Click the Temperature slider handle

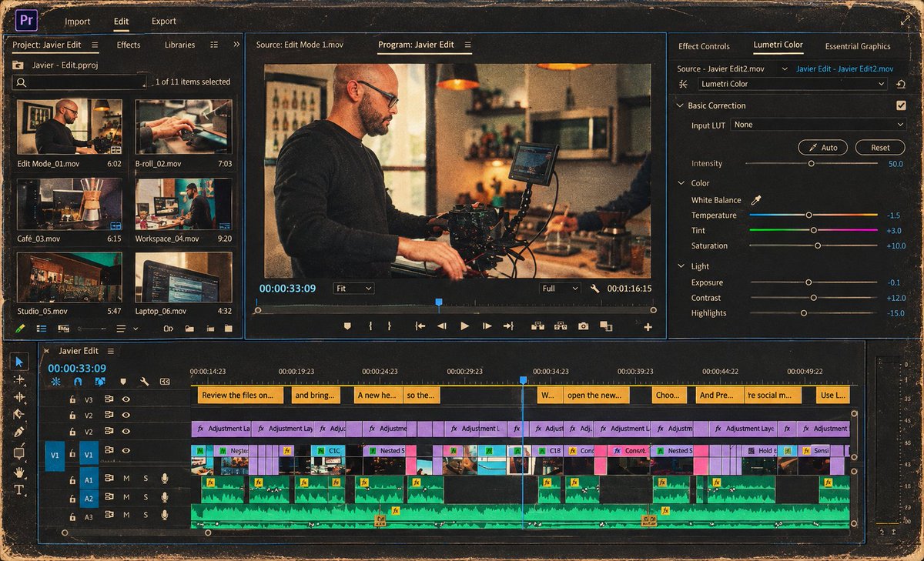click(x=808, y=215)
